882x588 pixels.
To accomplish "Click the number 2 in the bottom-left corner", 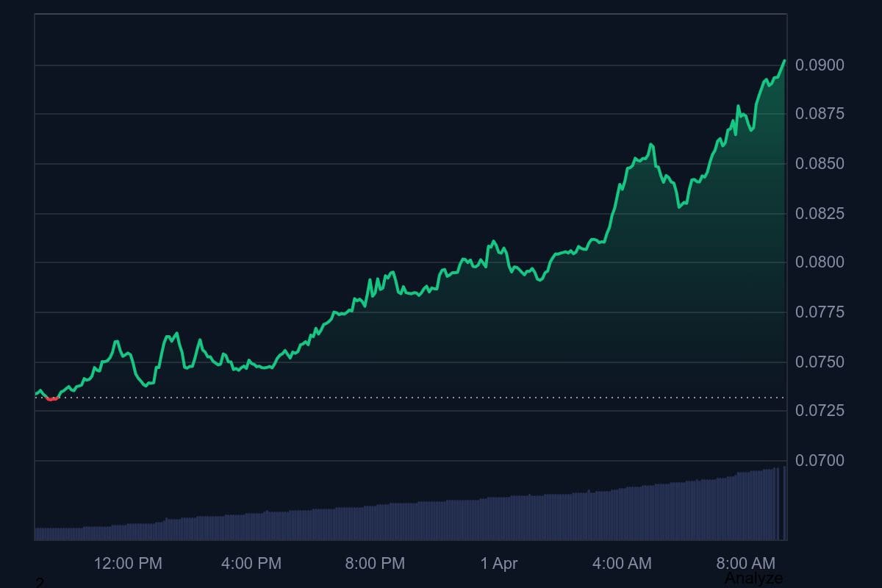I will click(40, 583).
